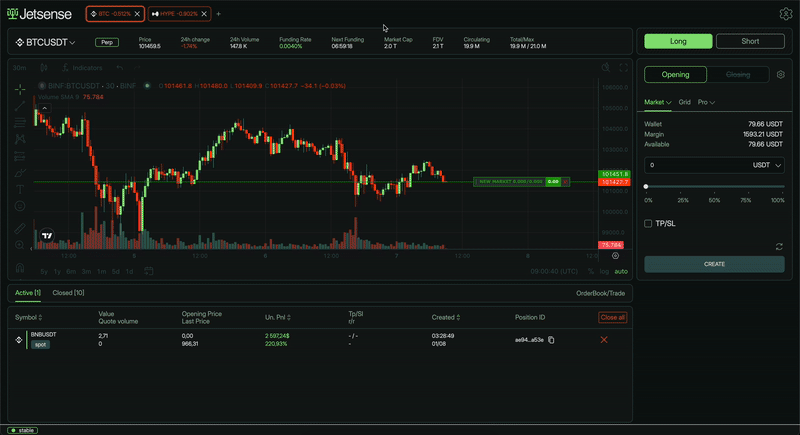
Task: Click the red Close all button
Action: point(612,317)
